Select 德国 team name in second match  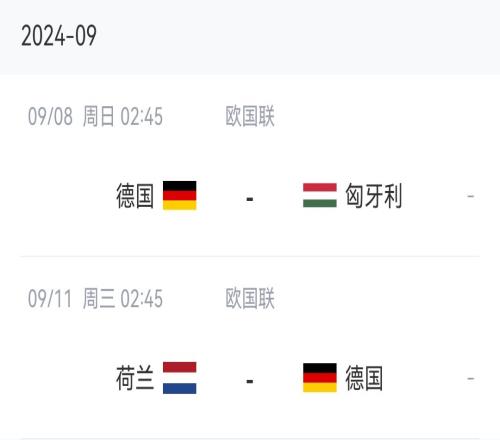[364, 378]
